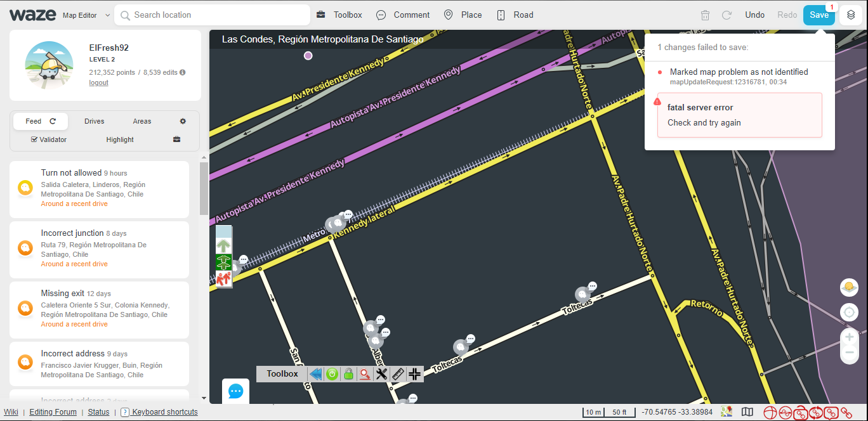Screen dimensions: 868x421
Task: Toggle the Validator checkbox tab
Action: (x=49, y=139)
